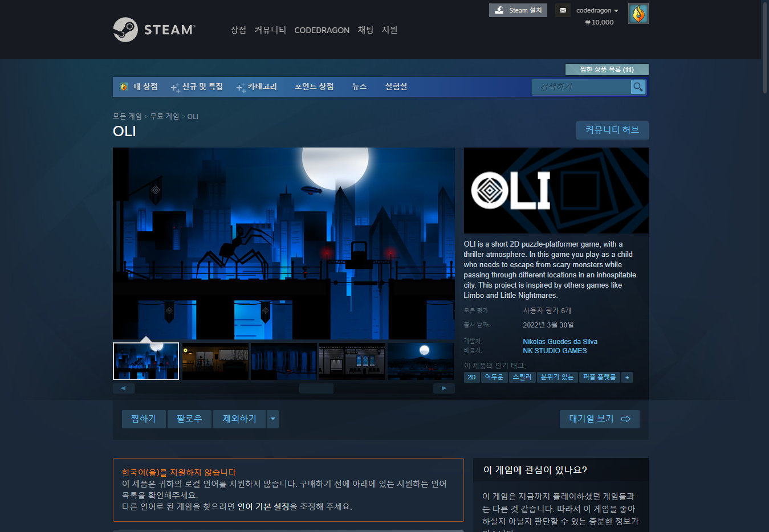Image resolution: width=769 pixels, height=532 pixels.
Task: Click the 스릴러 tag
Action: click(x=522, y=377)
